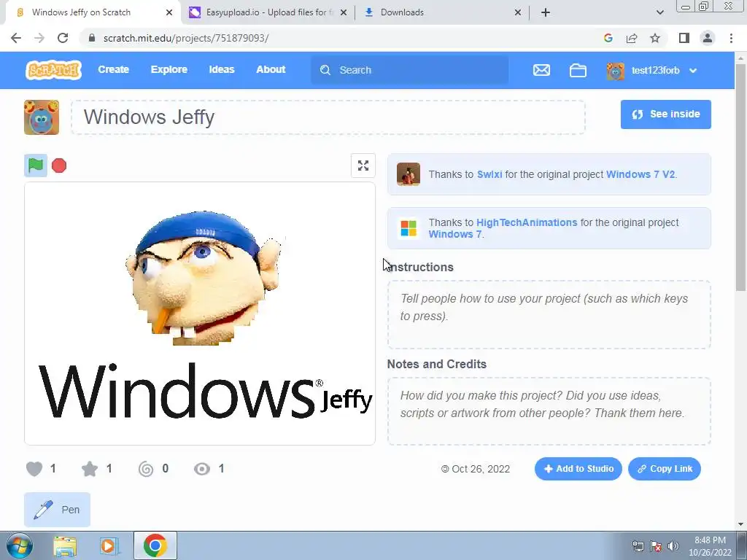Open the Chrome profile icon
Screen dimensions: 747x560
pyautogui.click(x=708, y=38)
